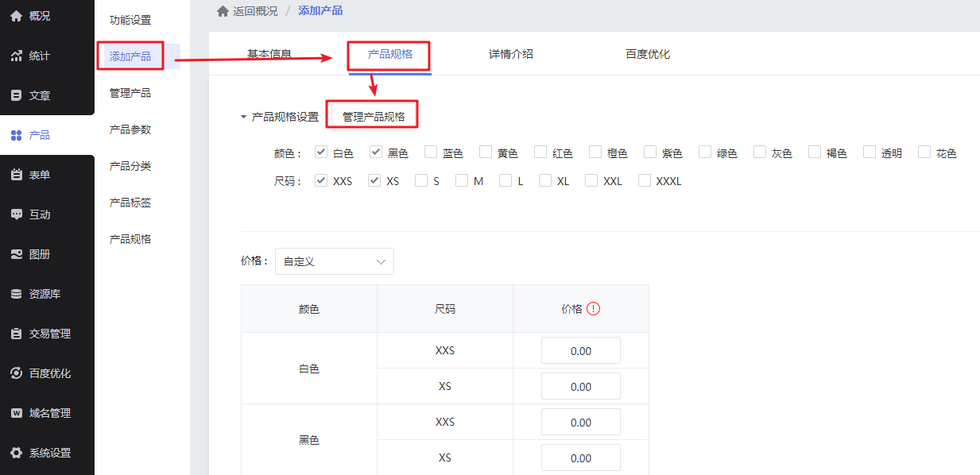This screenshot has width=980, height=475.
Task: Open 产品参数 in the submenu
Action: 130,129
